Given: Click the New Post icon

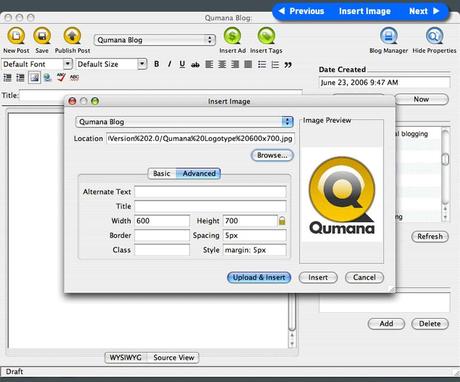Looking at the screenshot, I should click(16, 36).
